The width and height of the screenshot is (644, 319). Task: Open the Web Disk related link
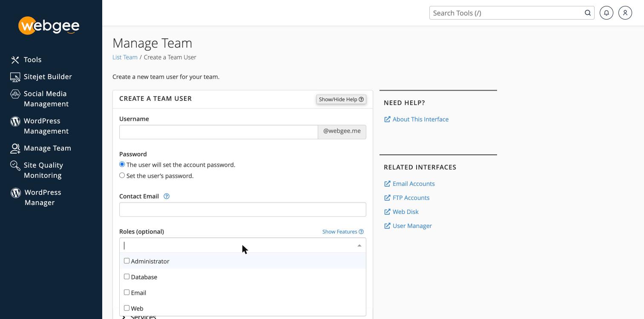click(405, 212)
